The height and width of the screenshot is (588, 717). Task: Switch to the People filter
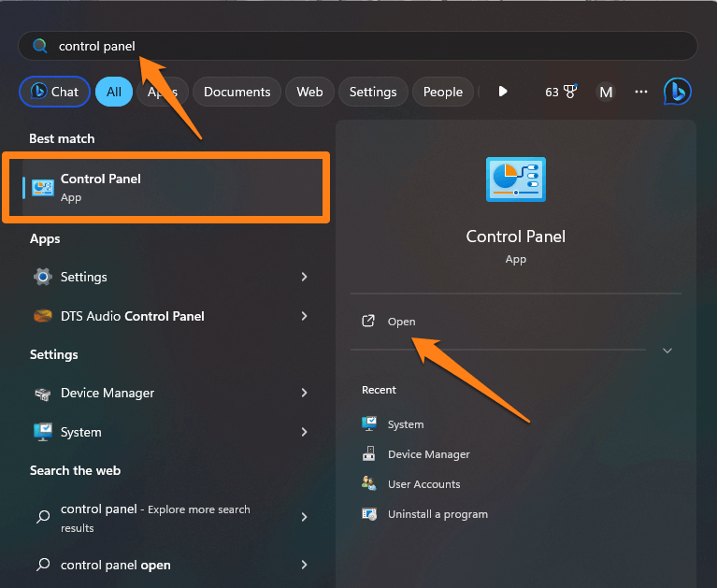click(443, 92)
